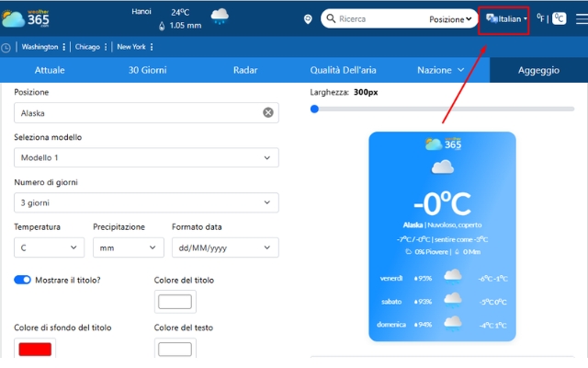Click the venerdì row label
Screen dimensions: 588x368
(391, 278)
